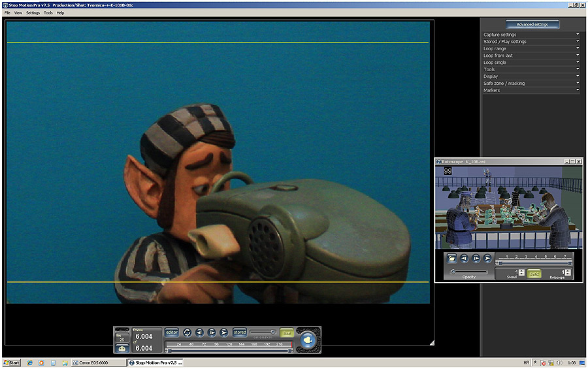Screen dimensions: 588x369
Task: Toggle loop playback in main control bar
Action: click(187, 332)
